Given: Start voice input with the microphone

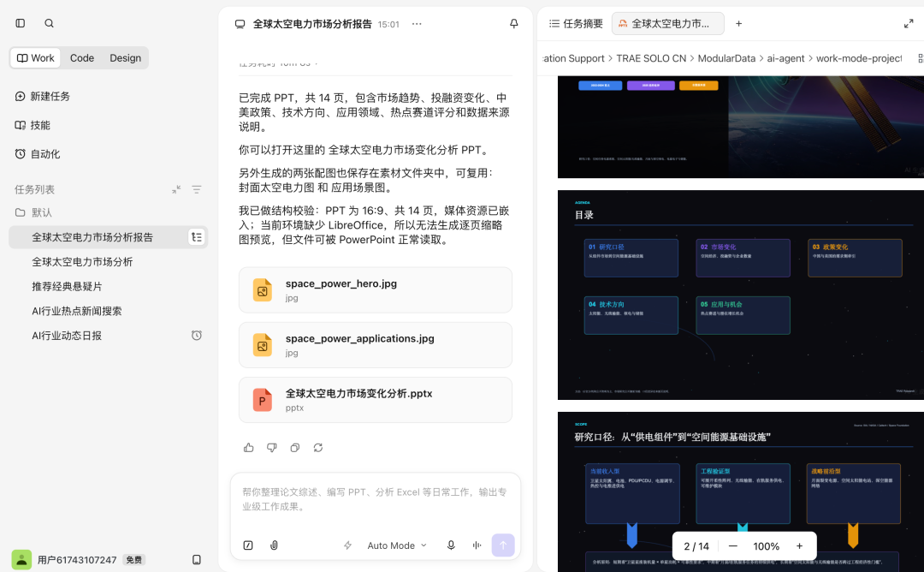Looking at the screenshot, I should point(451,545).
